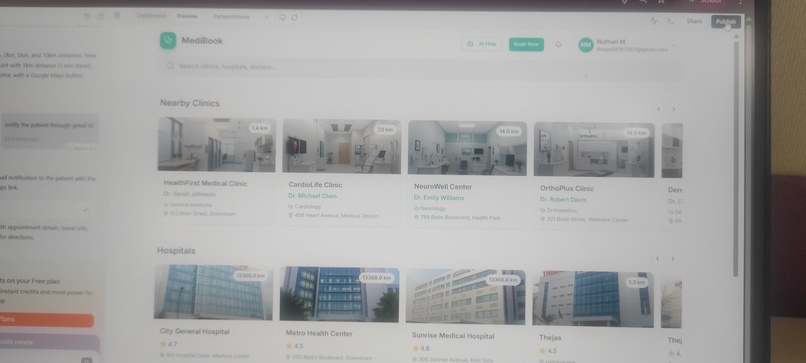Click the orange Plans upgrade button
Image resolution: width=806 pixels, height=363 pixels.
(x=46, y=320)
